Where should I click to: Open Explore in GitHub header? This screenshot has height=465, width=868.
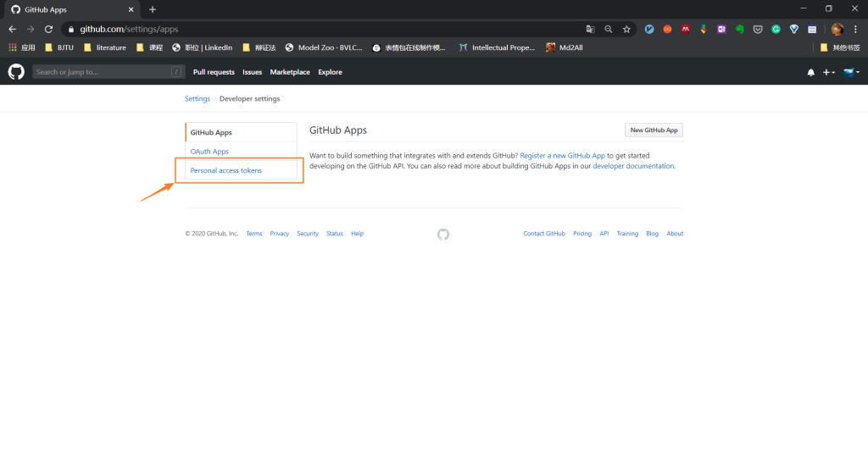330,72
